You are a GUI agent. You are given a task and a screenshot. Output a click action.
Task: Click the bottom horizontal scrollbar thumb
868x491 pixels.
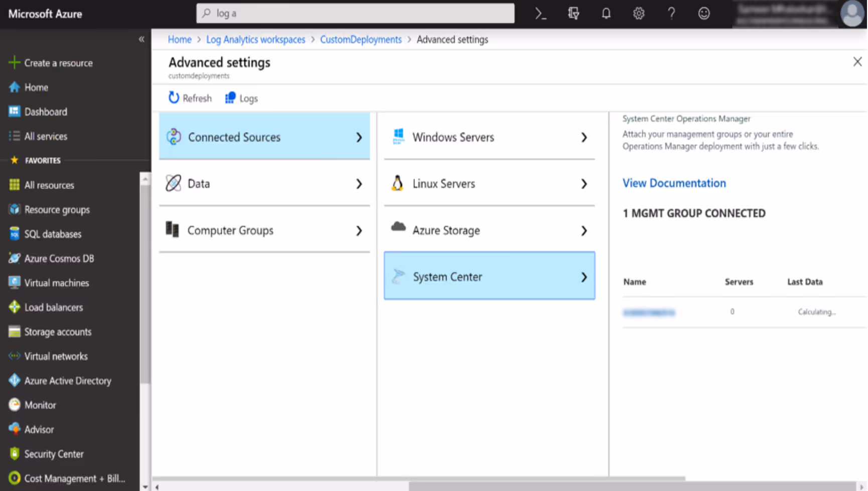click(x=632, y=486)
